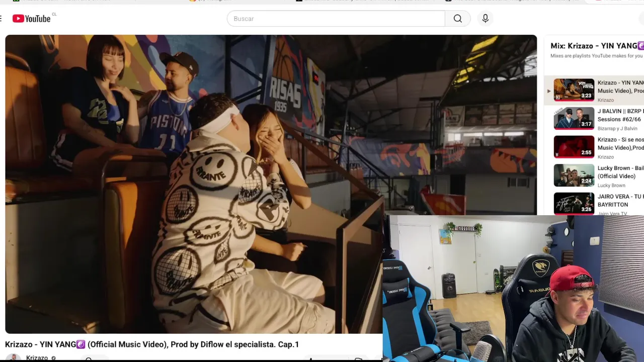Click 'Lucky Brown' channel name in playlist
The height and width of the screenshot is (362, 644).
point(611,185)
